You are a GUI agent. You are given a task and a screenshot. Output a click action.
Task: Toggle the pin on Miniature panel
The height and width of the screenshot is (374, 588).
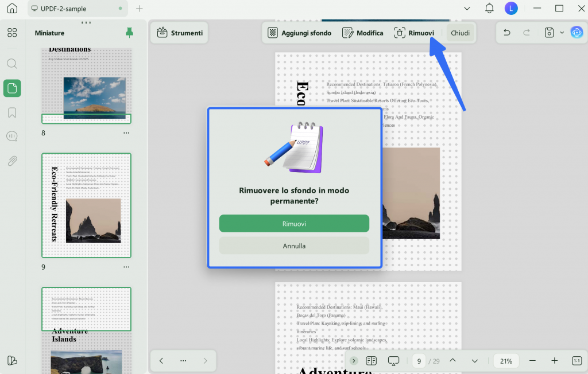click(x=129, y=33)
